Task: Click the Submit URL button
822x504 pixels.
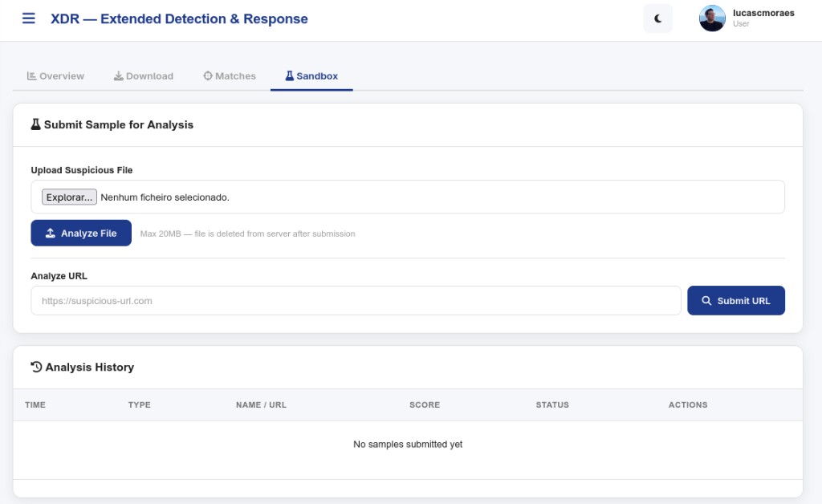Action: coord(736,301)
